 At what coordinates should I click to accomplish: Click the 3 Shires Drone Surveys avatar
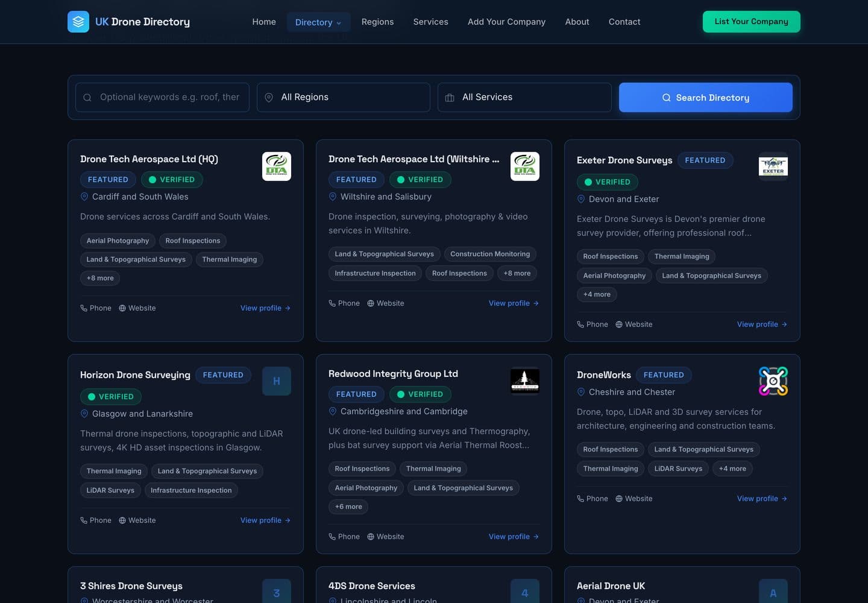pyautogui.click(x=277, y=591)
